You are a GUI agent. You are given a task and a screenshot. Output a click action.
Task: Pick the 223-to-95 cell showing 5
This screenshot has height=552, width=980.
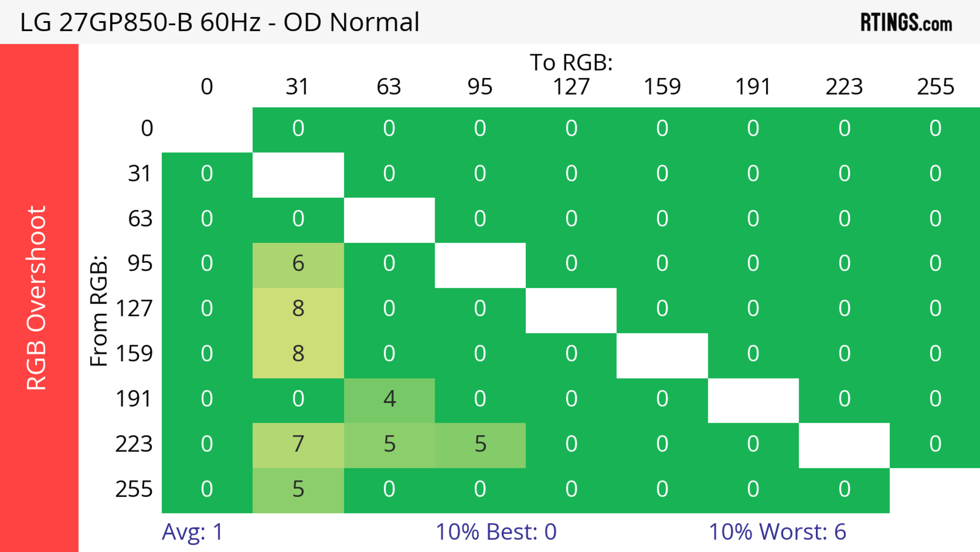(480, 444)
